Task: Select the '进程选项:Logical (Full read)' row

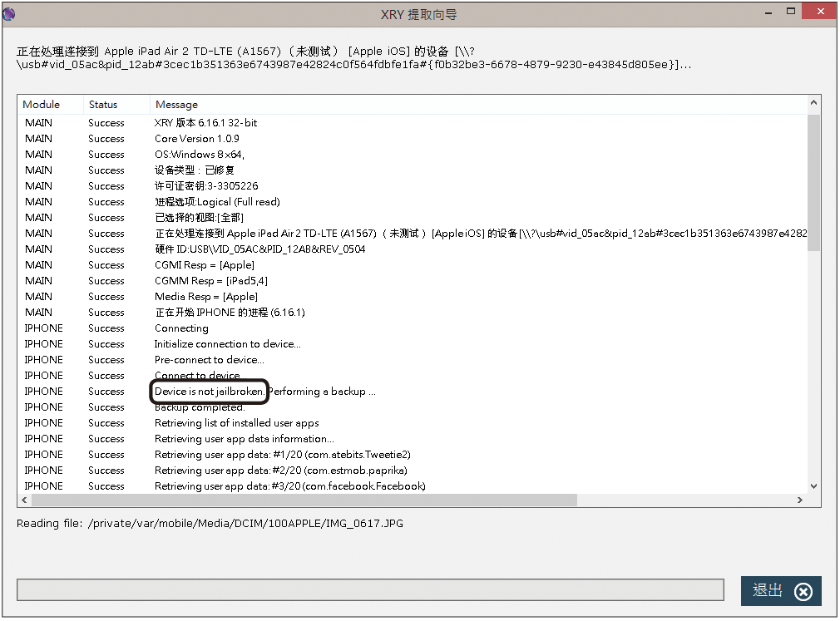Action: click(413, 202)
